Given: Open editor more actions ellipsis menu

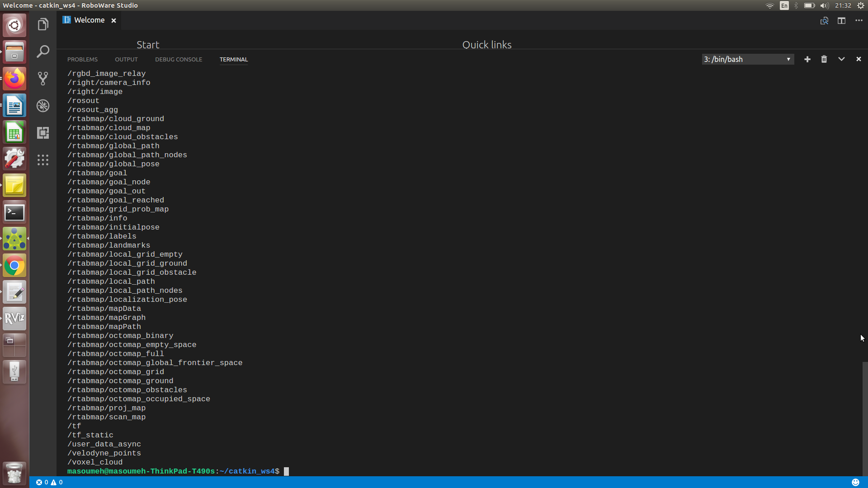Looking at the screenshot, I should pos(859,21).
